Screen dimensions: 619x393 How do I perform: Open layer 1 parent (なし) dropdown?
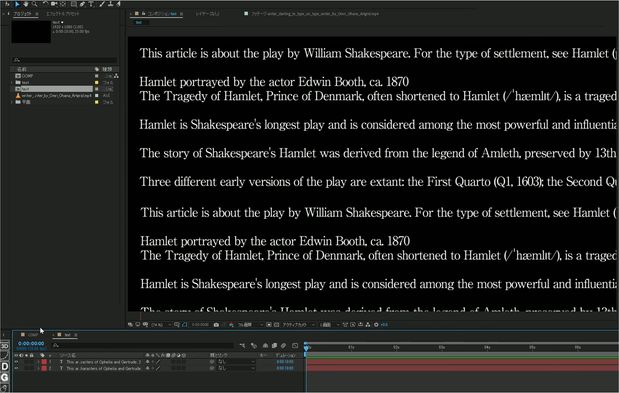coord(236,362)
